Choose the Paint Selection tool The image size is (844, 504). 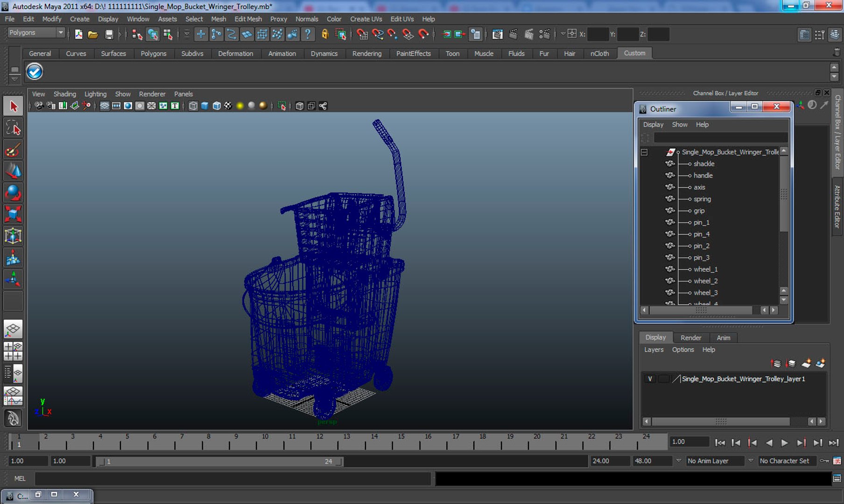coord(13,149)
